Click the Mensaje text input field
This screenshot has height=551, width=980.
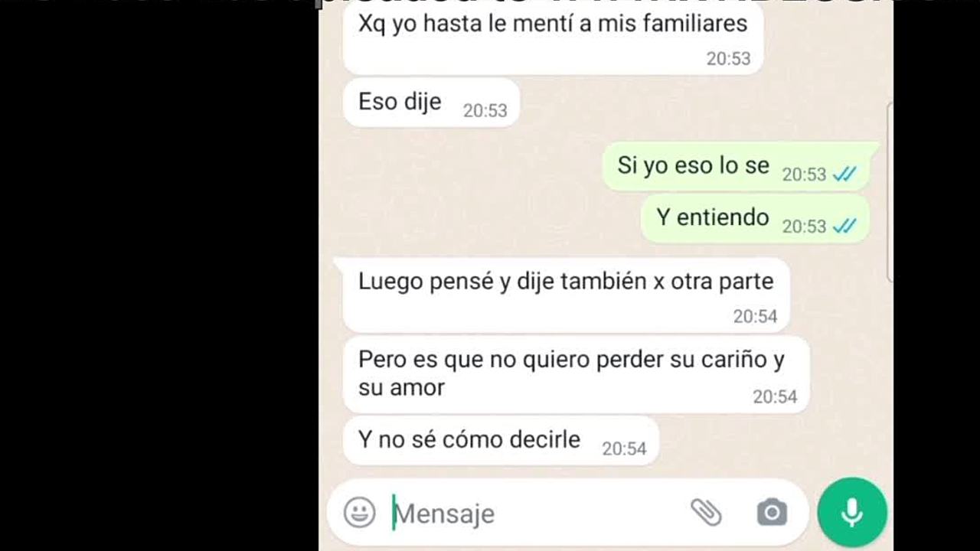(x=536, y=513)
